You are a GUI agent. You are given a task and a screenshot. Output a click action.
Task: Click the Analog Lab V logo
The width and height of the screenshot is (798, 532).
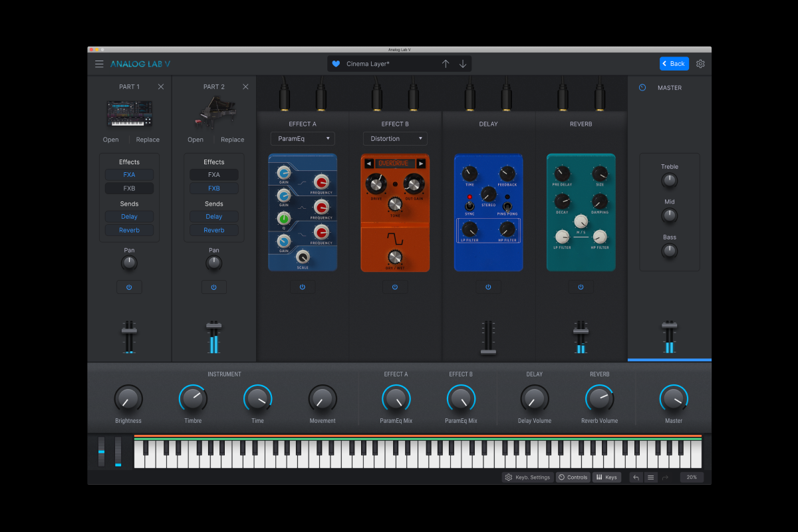tap(140, 64)
